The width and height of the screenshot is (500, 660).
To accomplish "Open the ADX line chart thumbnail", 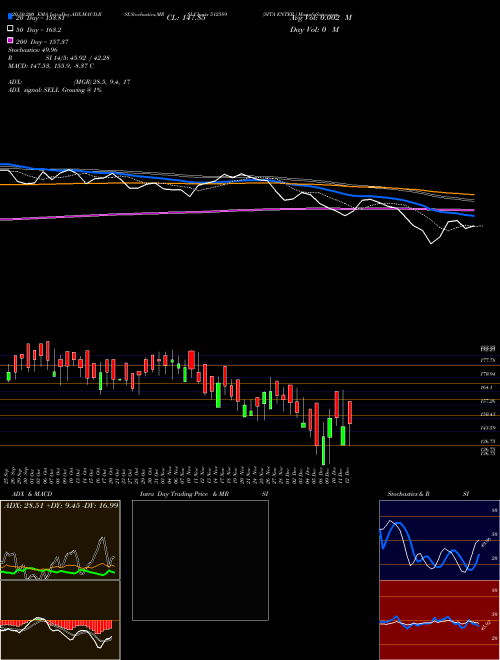I will click(x=60, y=540).
